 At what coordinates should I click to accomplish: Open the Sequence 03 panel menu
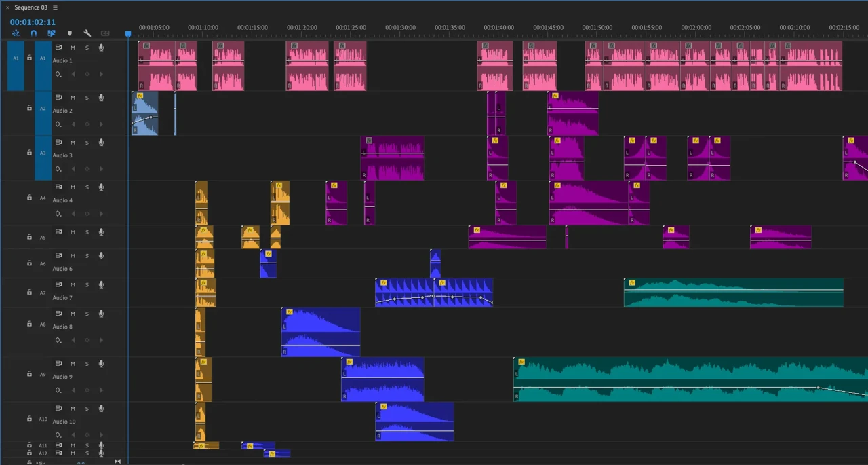55,7
